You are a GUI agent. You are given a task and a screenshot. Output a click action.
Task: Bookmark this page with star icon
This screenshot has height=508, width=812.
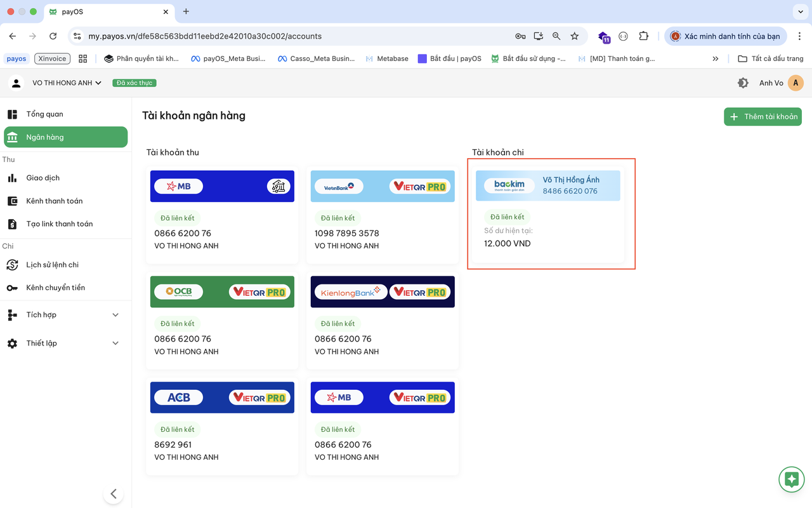coord(575,36)
